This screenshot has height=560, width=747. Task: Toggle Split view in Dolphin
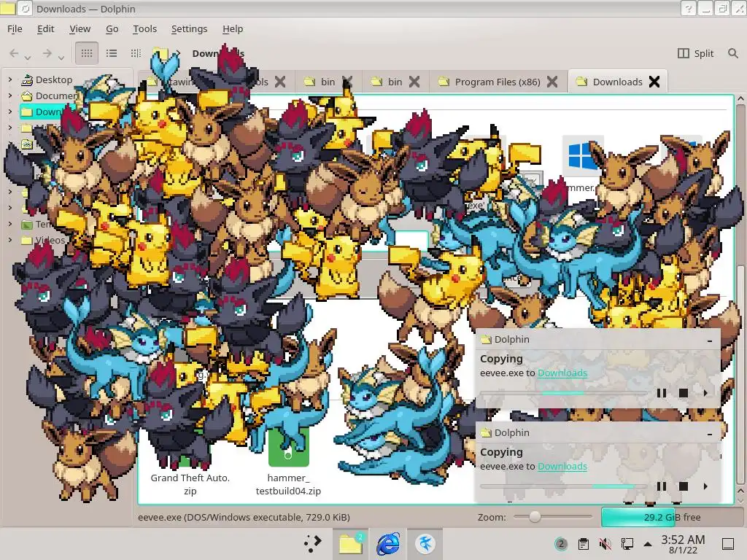pos(695,52)
